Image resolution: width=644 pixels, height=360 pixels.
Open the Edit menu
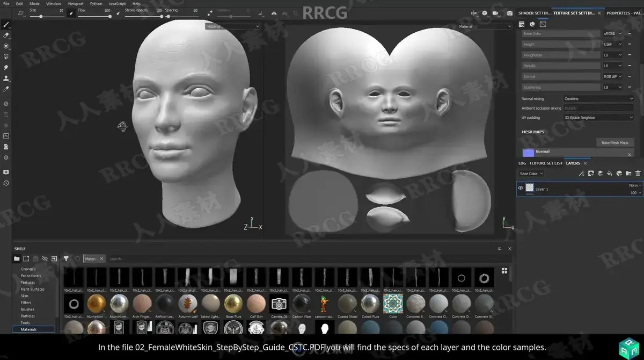(x=19, y=3)
